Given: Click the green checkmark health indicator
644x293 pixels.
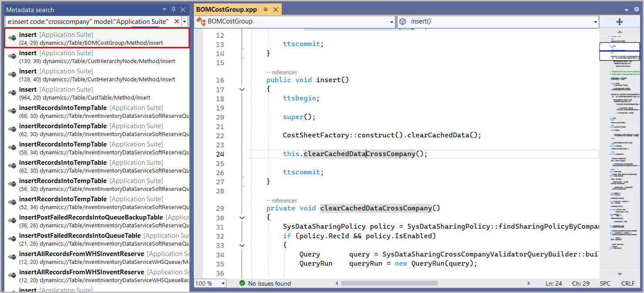Looking at the screenshot, I should pyautogui.click(x=242, y=283).
